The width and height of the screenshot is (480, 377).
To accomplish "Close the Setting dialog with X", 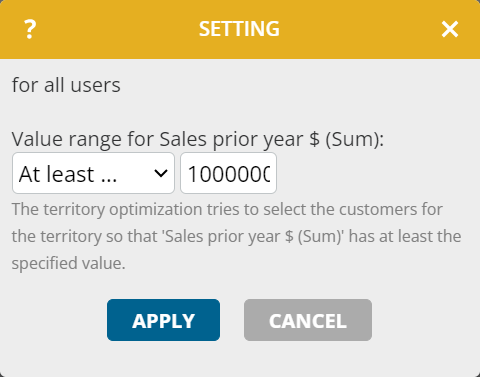I will [x=450, y=29].
